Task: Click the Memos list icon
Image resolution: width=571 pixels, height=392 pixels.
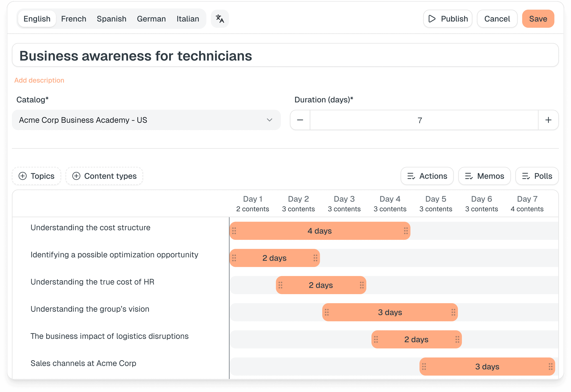Action: [469, 176]
